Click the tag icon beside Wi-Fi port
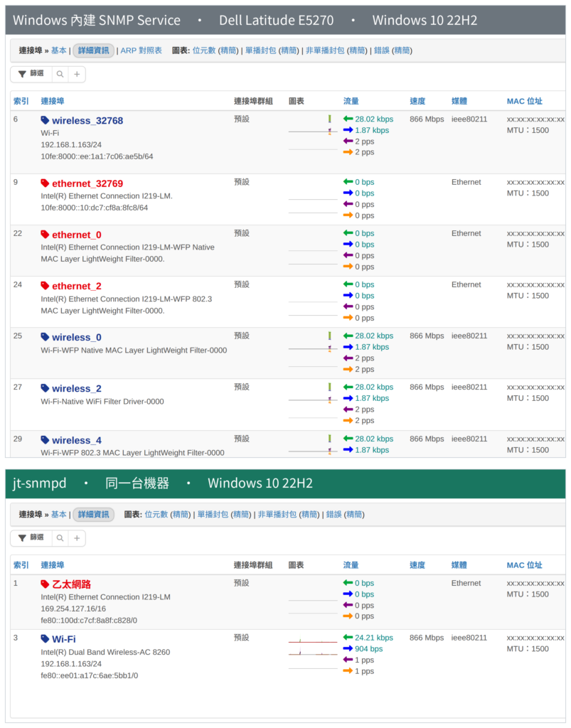571x728 pixels. (x=45, y=639)
